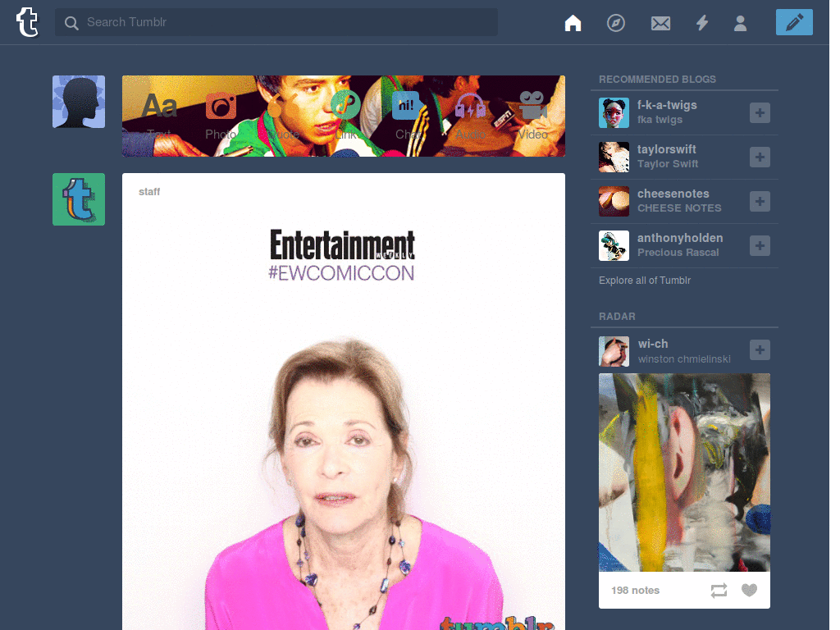
Task: Create a Chat post
Action: coord(408,115)
